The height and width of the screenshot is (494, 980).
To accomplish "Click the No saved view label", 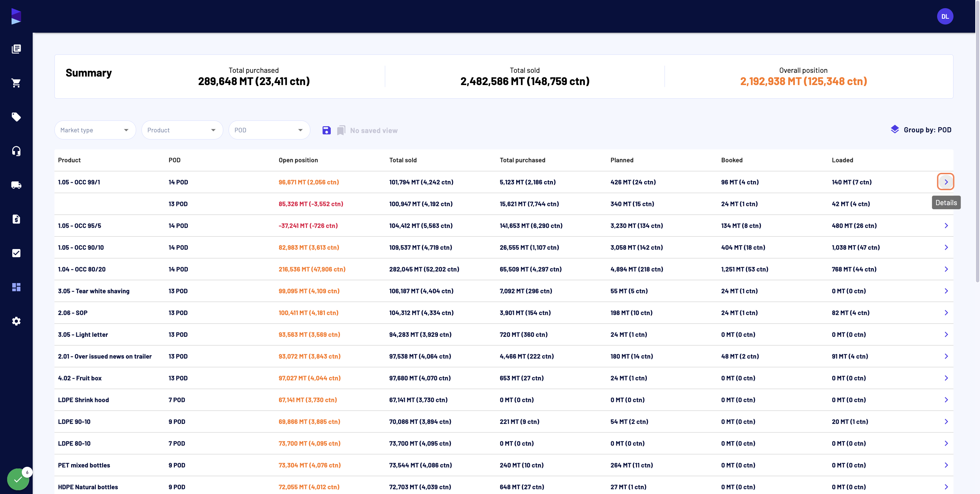I will point(374,130).
